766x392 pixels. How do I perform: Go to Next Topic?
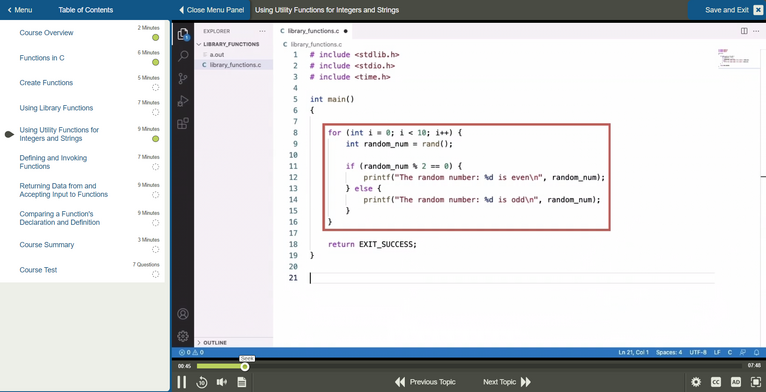(507, 382)
